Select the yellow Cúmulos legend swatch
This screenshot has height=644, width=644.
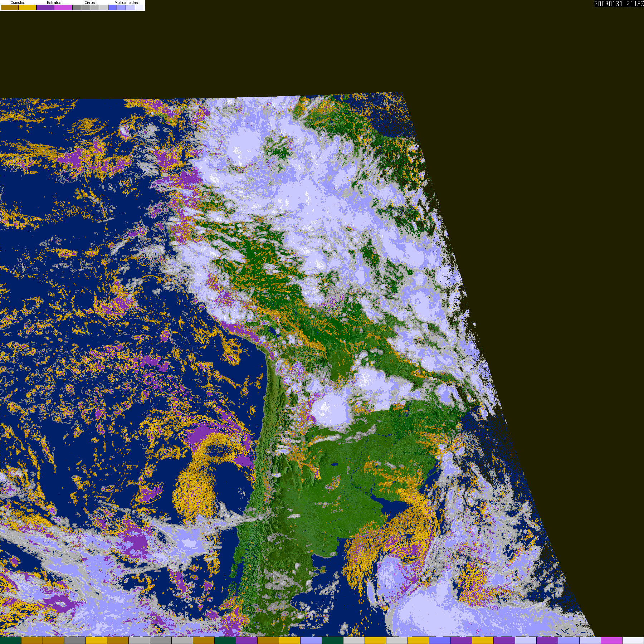point(28,7)
